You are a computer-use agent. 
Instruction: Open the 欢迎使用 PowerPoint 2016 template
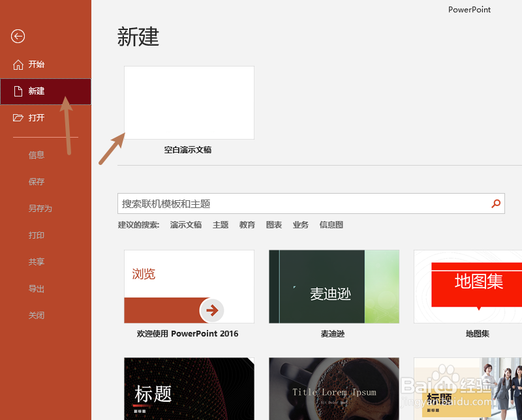tap(189, 286)
